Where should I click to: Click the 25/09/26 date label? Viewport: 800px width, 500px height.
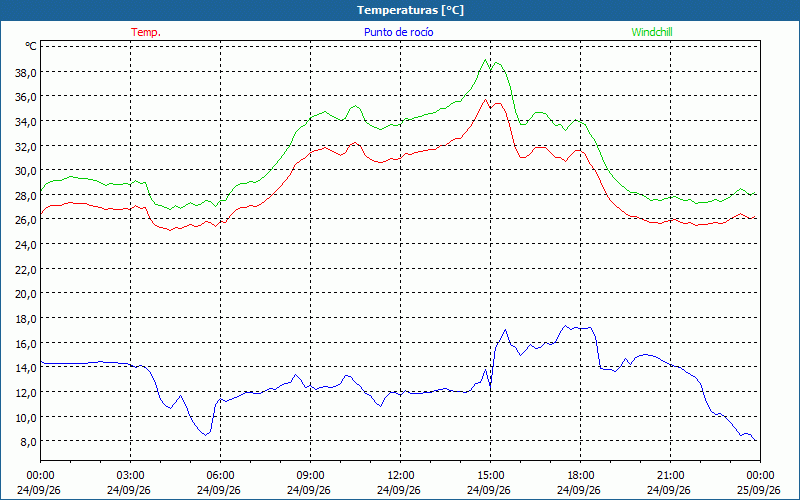[x=758, y=490]
